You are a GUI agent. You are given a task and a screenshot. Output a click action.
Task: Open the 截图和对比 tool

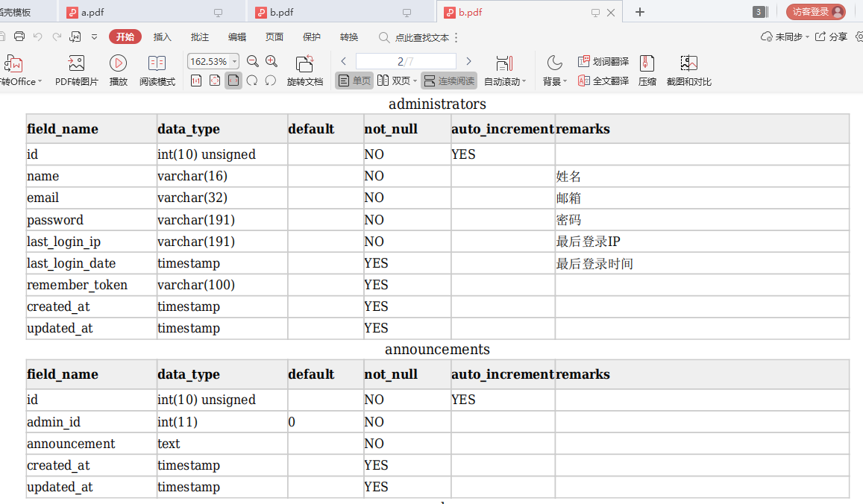point(688,63)
